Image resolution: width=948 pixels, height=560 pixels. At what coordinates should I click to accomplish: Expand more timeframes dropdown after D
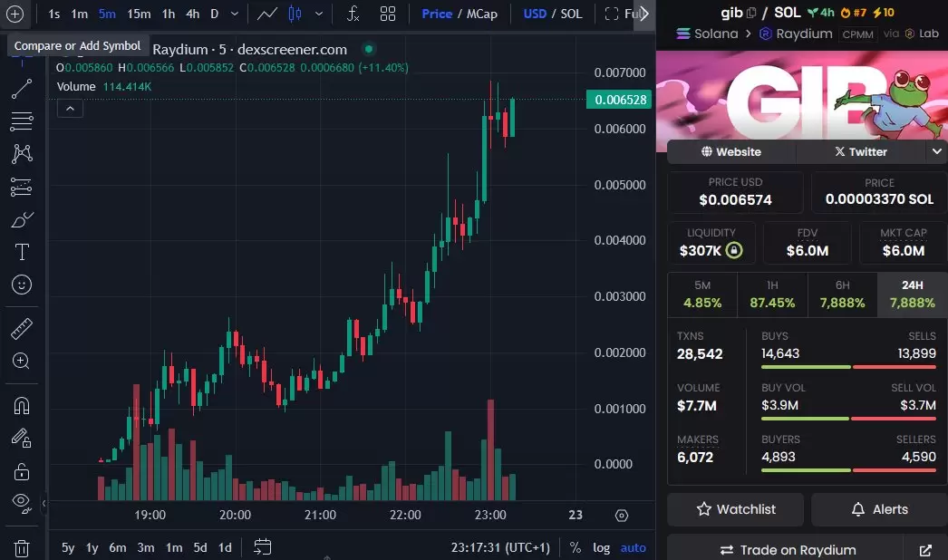(235, 14)
